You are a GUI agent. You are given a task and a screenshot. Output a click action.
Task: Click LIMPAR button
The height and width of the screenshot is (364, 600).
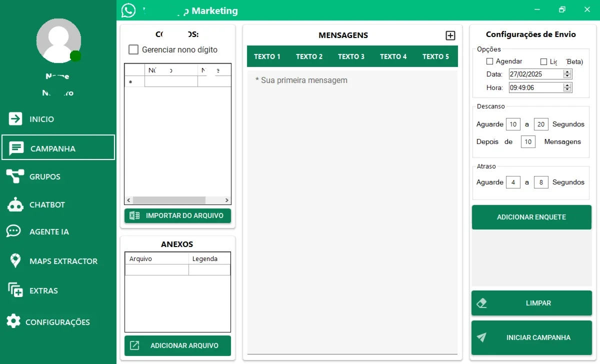tap(531, 303)
